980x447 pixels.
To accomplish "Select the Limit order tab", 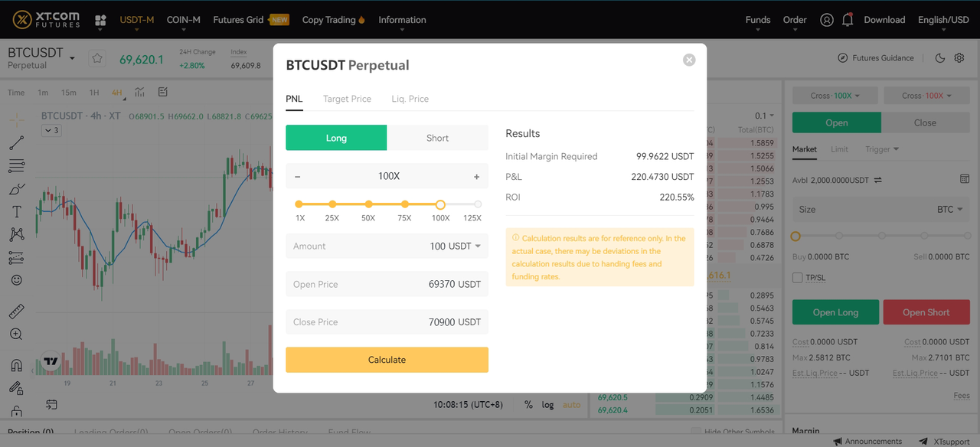I will coord(839,149).
